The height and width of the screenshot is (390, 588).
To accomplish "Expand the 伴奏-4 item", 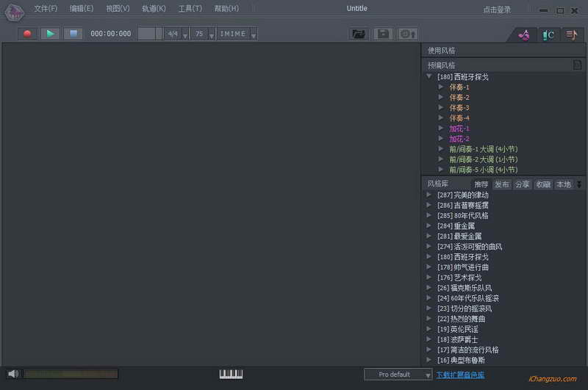I will point(441,118).
